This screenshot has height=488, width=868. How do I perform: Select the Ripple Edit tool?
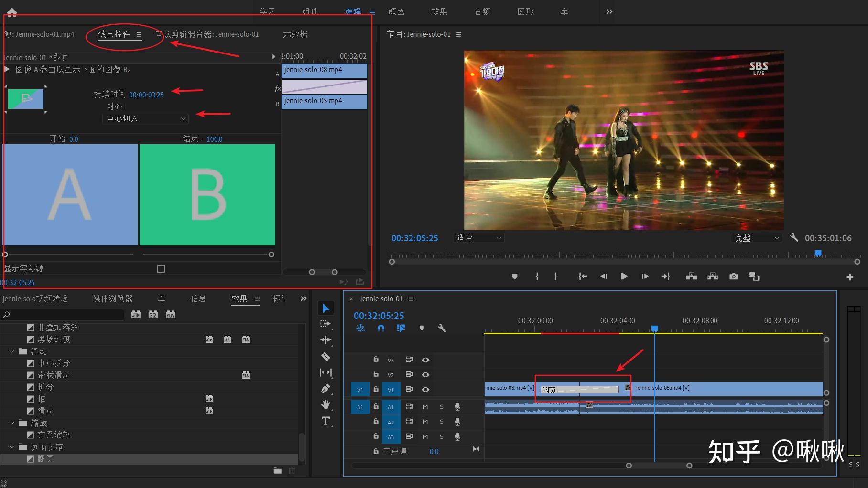325,340
